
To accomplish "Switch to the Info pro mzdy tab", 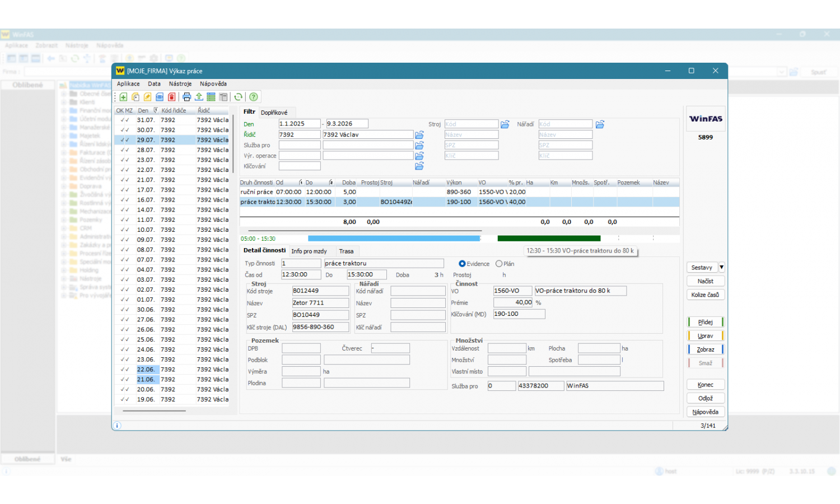I will [309, 251].
